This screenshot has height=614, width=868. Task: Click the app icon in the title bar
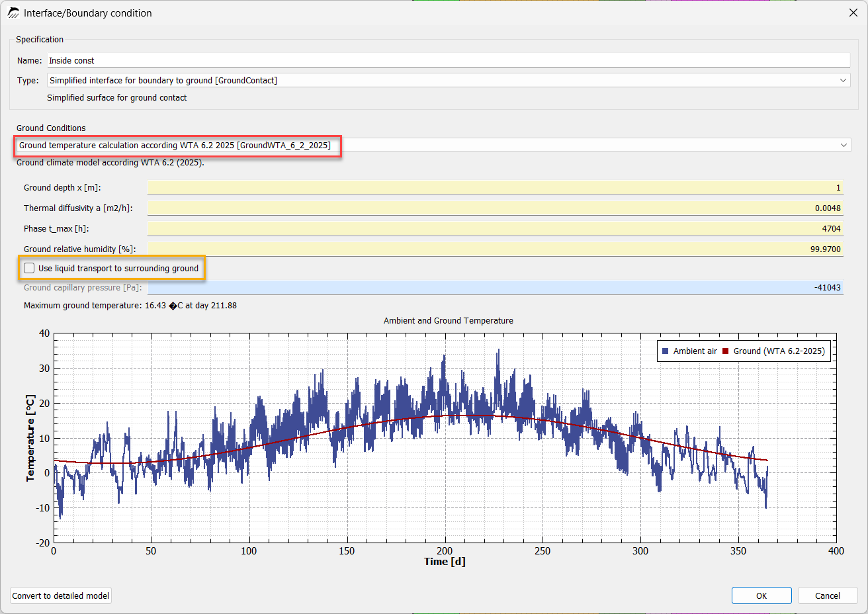[x=13, y=13]
